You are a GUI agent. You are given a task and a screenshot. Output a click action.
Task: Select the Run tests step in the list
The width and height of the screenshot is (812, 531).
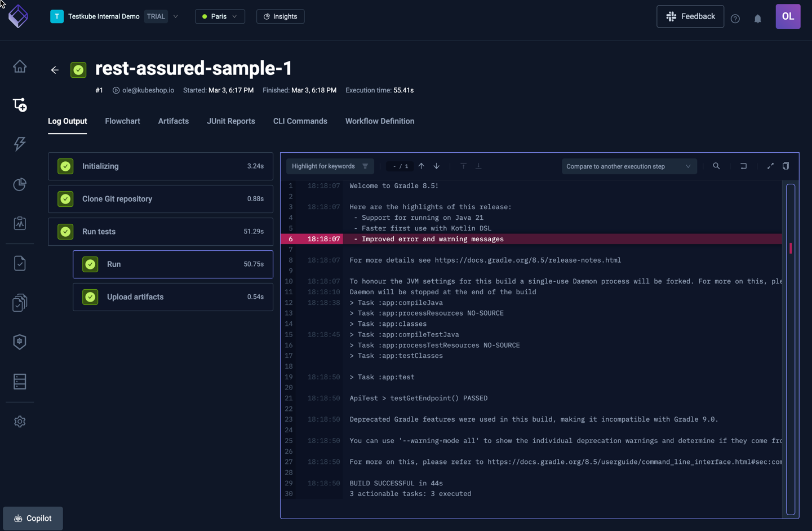tap(161, 231)
